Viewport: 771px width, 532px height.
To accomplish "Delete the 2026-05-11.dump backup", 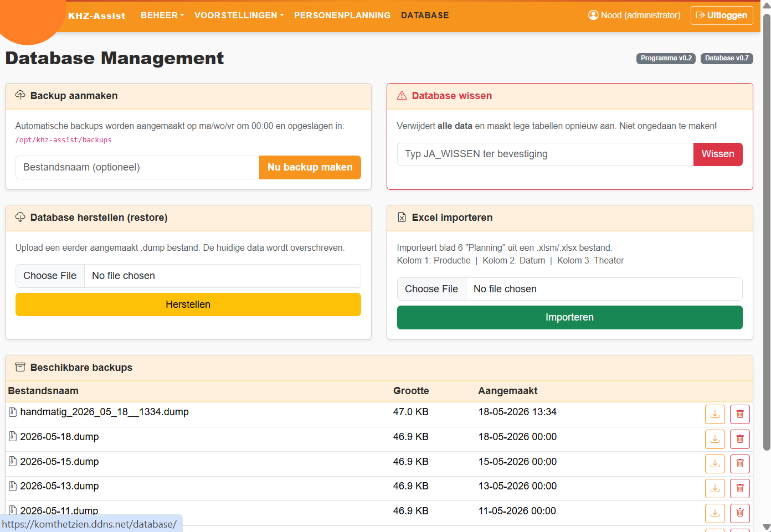I will coord(740,513).
